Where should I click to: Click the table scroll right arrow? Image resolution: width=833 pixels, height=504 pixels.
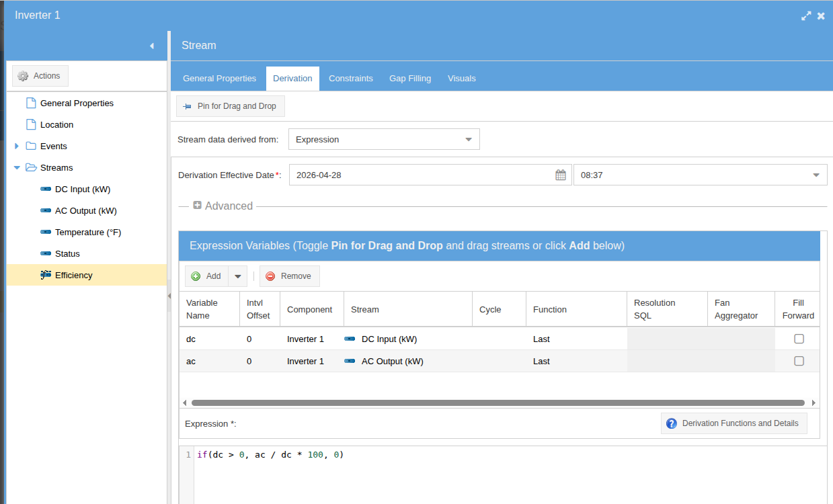[814, 403]
